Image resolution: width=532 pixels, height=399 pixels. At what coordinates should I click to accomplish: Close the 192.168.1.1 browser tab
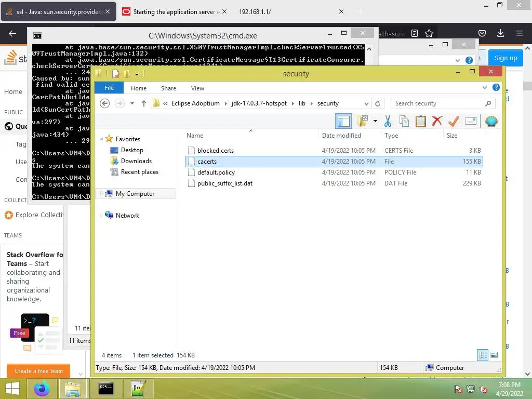pos(341,11)
